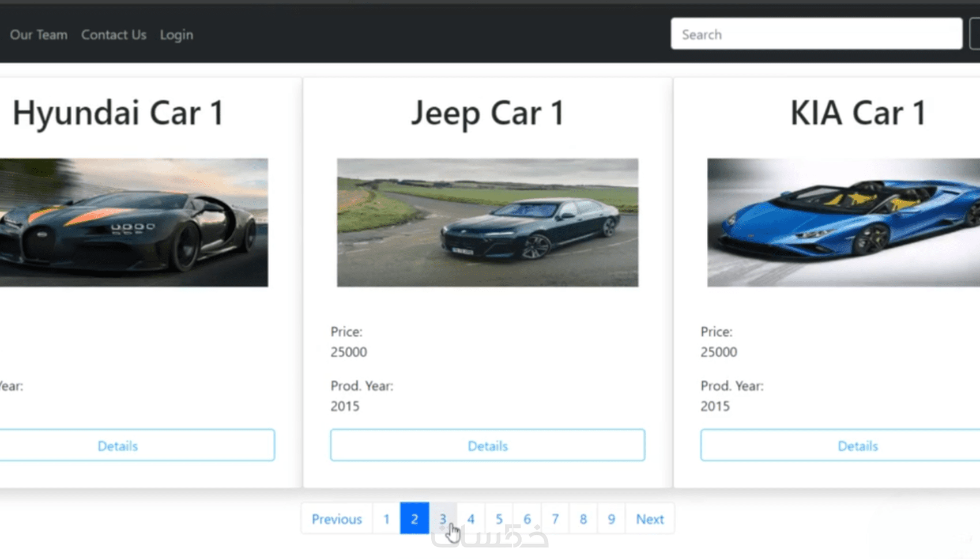Image resolution: width=980 pixels, height=559 pixels.
Task: Click Jeep Car 1 Price label
Action: pyautogui.click(x=346, y=332)
